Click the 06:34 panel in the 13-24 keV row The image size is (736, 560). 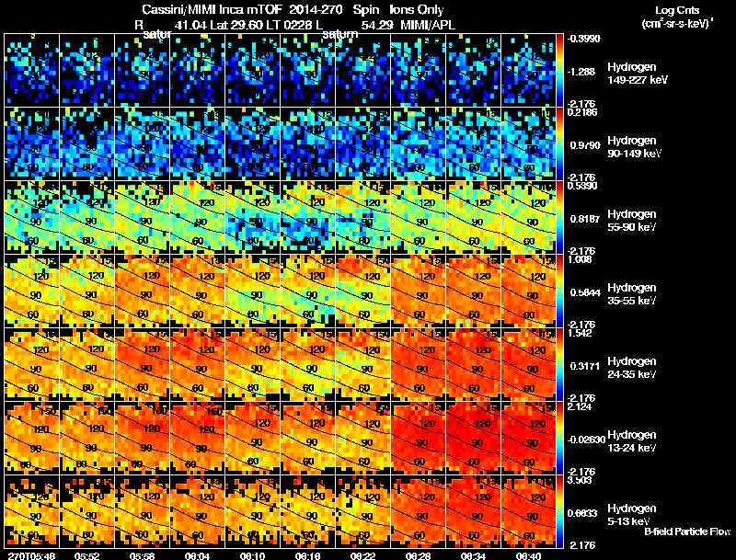(x=473, y=438)
